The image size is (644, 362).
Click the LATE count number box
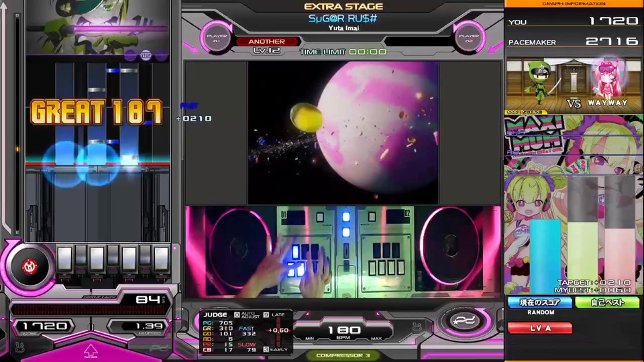point(266,315)
